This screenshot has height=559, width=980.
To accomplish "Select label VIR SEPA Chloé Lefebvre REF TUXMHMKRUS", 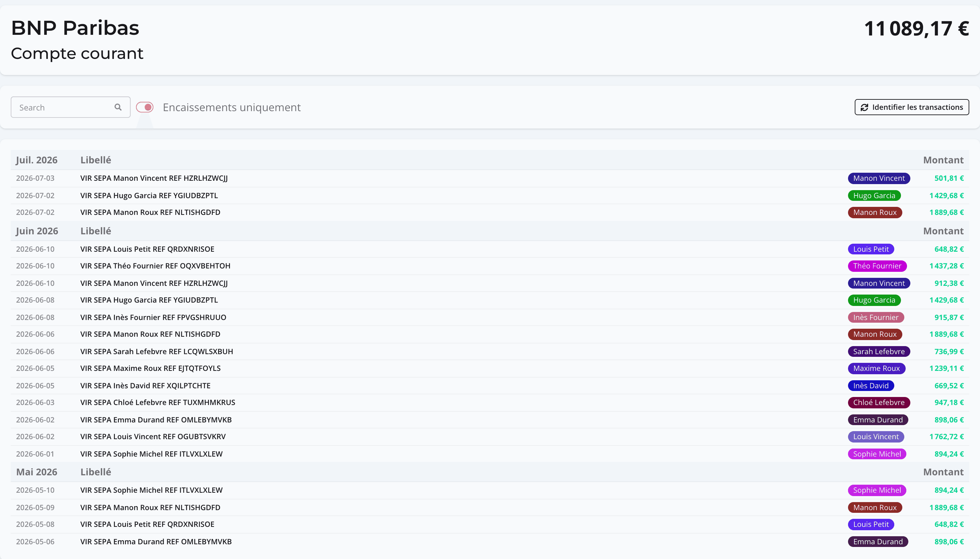I will pos(158,403).
